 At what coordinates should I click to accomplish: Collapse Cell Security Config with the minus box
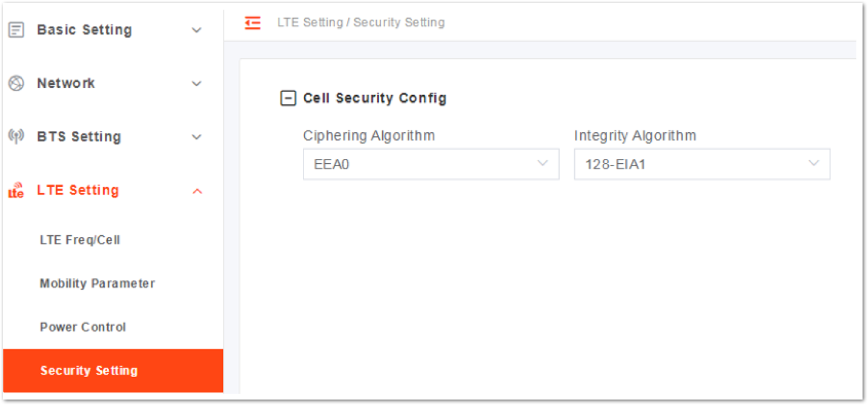pos(288,98)
